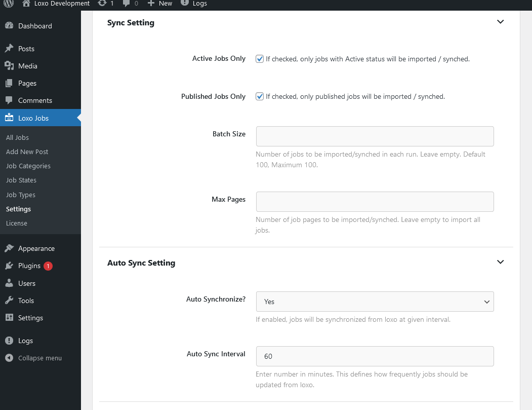Screen dimensions: 532x410
Task: Click the Auto Sync Setting heading
Action: point(141,263)
